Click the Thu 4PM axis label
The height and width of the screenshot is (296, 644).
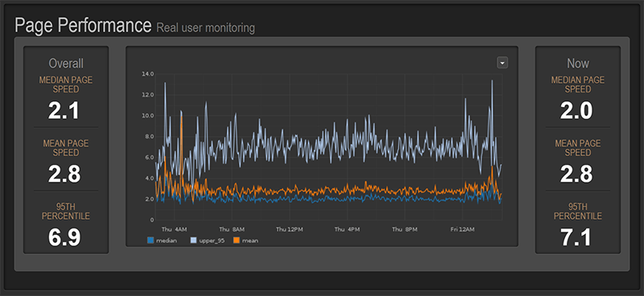[347, 229]
